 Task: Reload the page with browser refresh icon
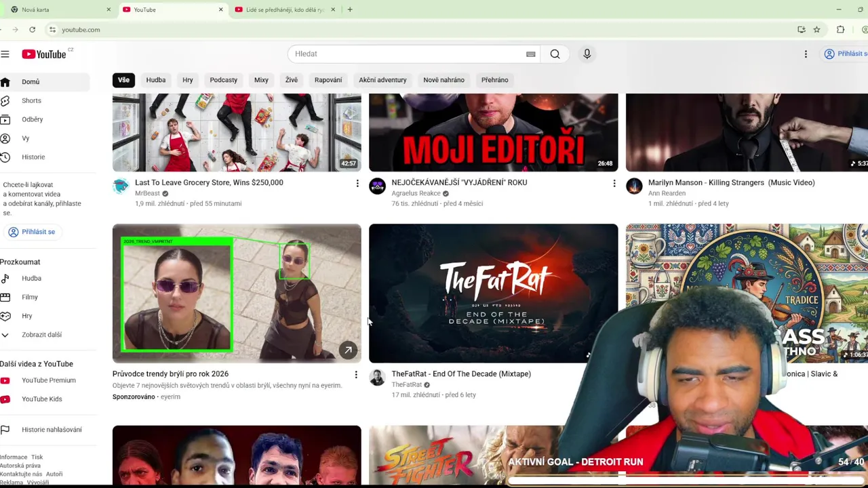32,30
